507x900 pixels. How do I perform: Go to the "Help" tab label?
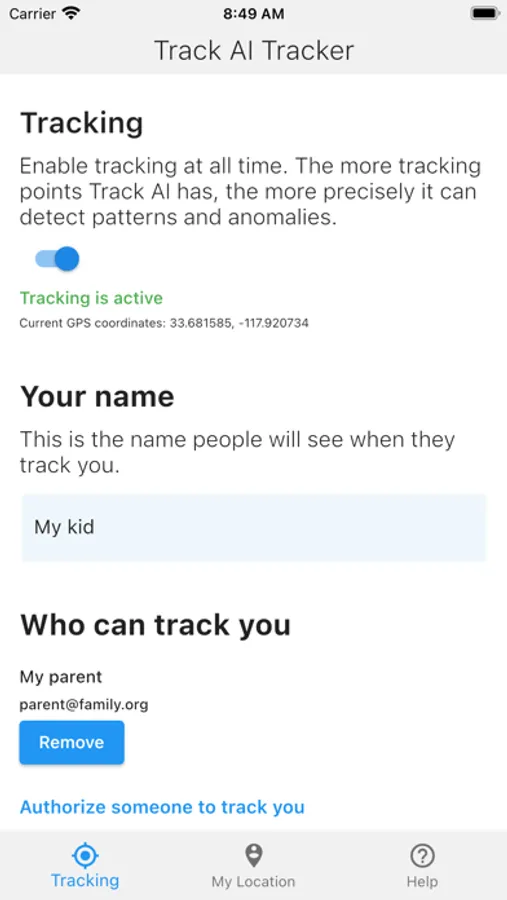point(422,882)
